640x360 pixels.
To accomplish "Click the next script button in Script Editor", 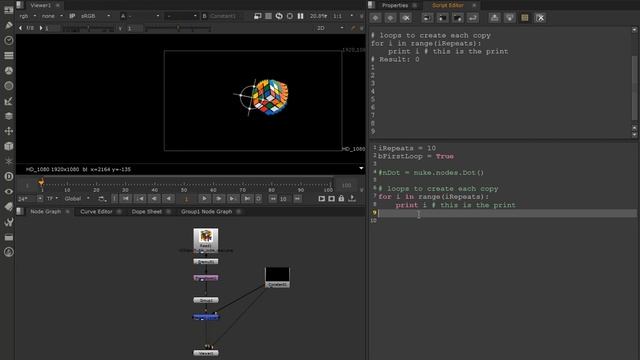I will pyautogui.click(x=391, y=18).
